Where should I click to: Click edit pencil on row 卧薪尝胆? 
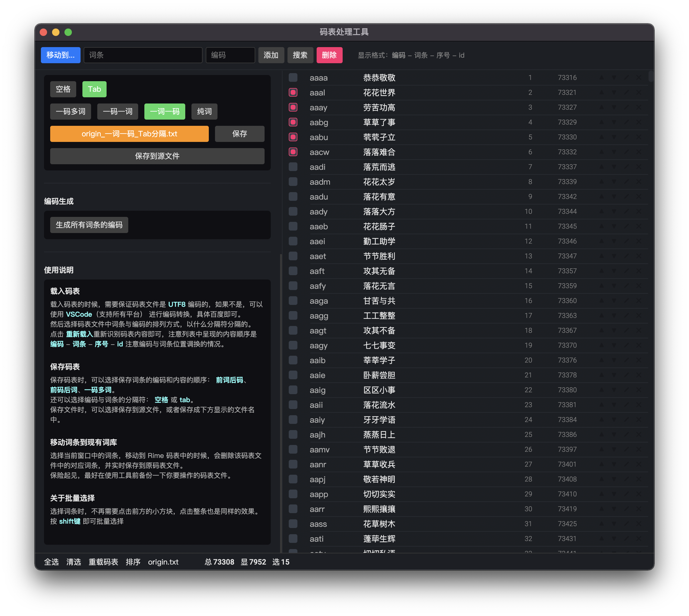[x=626, y=375]
